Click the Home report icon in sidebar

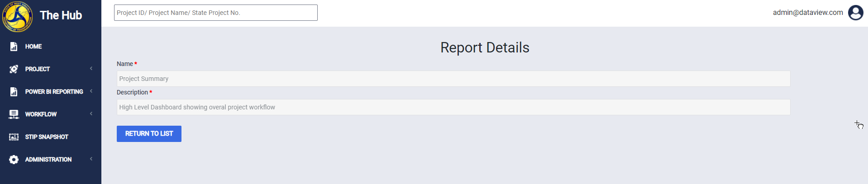coord(14,47)
